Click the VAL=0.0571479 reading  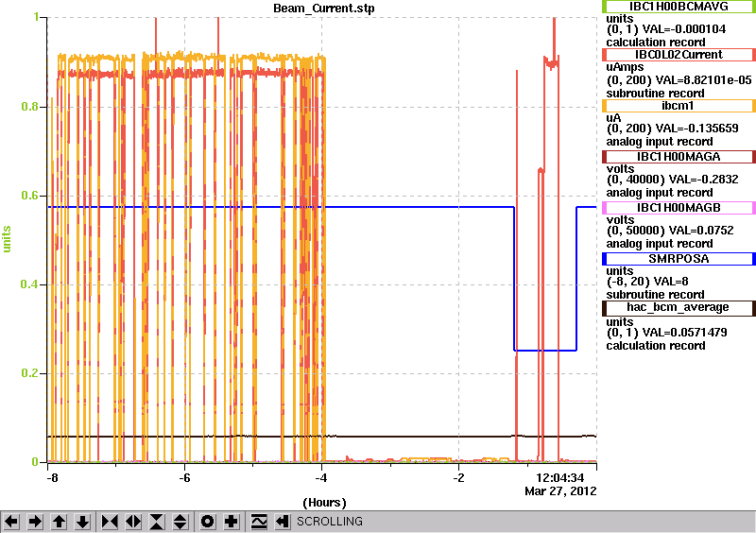[x=685, y=333]
